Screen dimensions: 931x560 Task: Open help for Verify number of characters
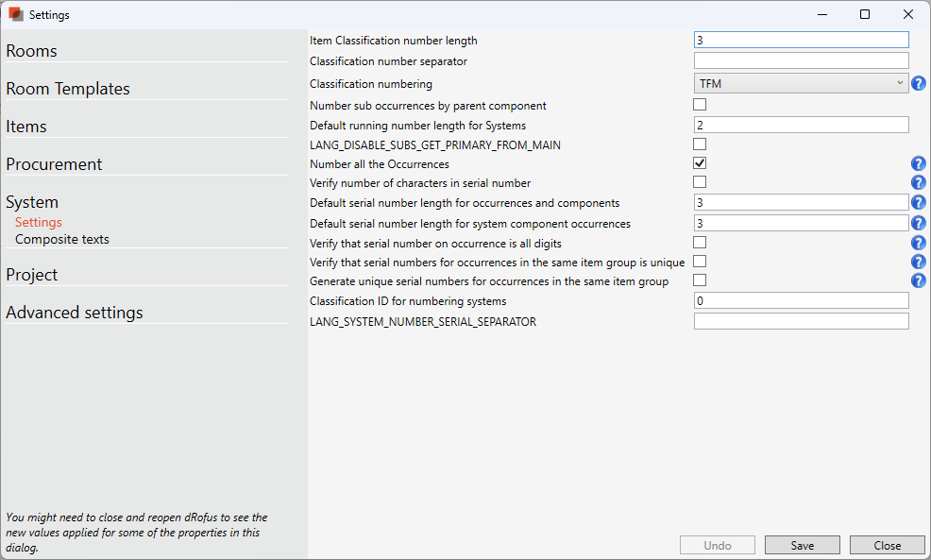[x=918, y=183]
